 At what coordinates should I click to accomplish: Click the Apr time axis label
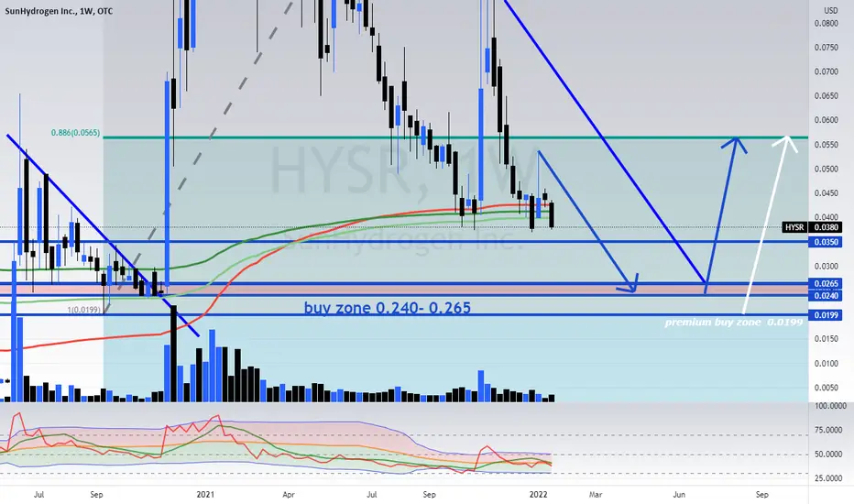tap(289, 495)
